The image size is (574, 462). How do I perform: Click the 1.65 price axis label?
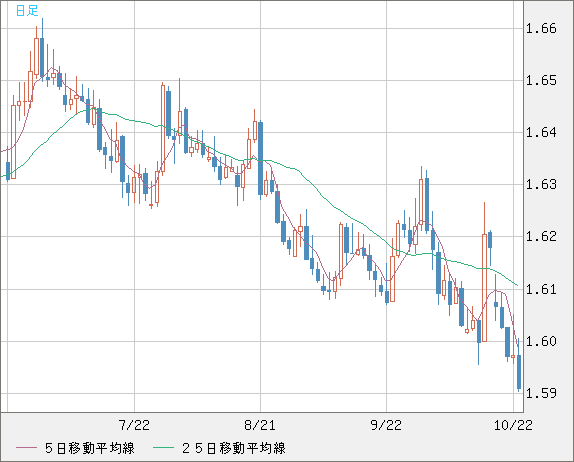click(x=541, y=80)
